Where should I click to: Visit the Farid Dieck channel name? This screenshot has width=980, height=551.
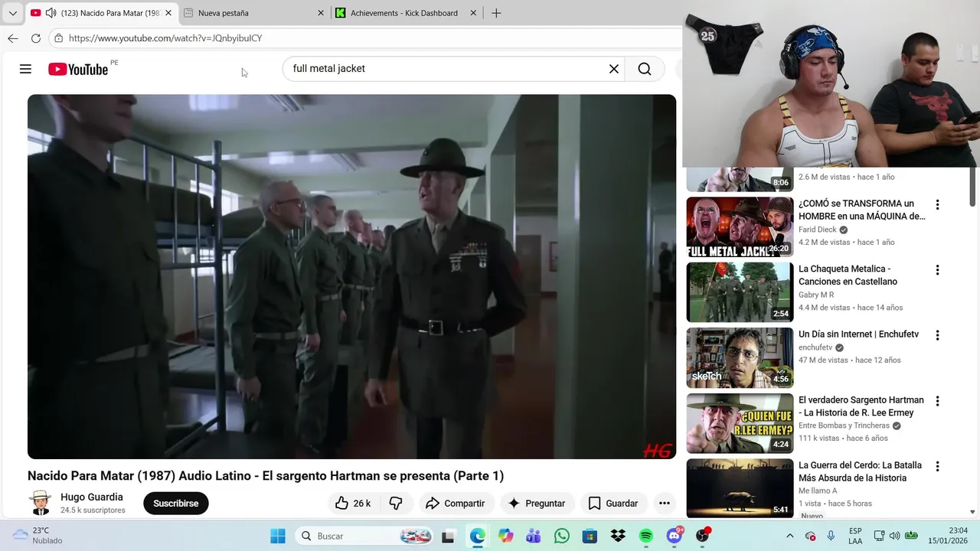pos(818,230)
